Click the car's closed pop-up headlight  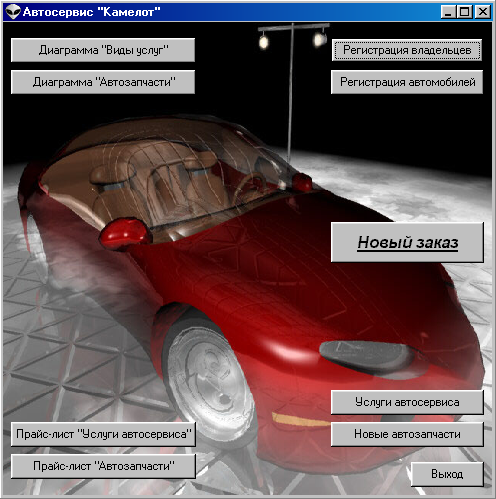(x=368, y=357)
